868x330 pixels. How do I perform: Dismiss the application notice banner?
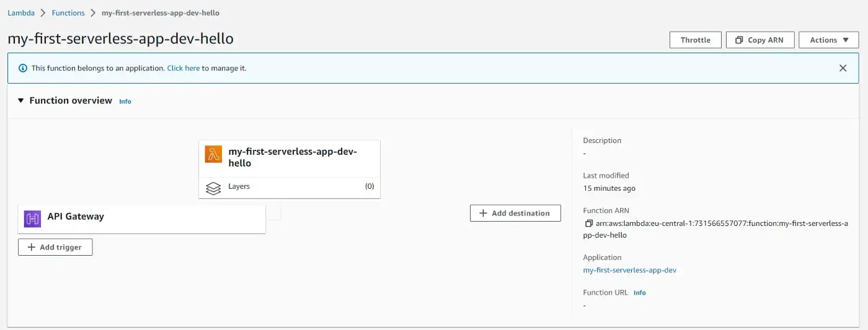843,68
